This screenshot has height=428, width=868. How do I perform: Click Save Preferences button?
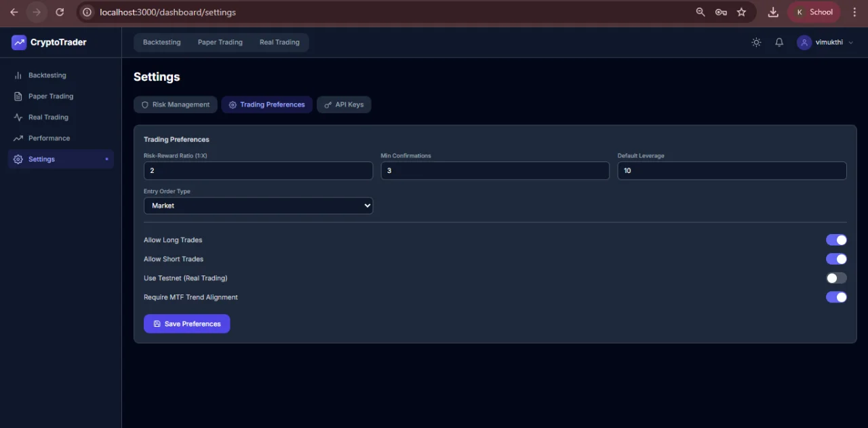tap(187, 324)
